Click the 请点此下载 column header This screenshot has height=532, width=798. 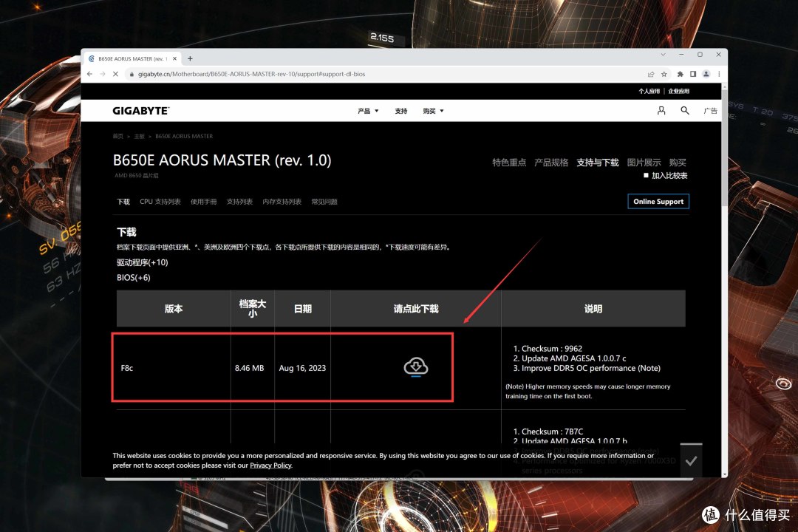pos(416,309)
